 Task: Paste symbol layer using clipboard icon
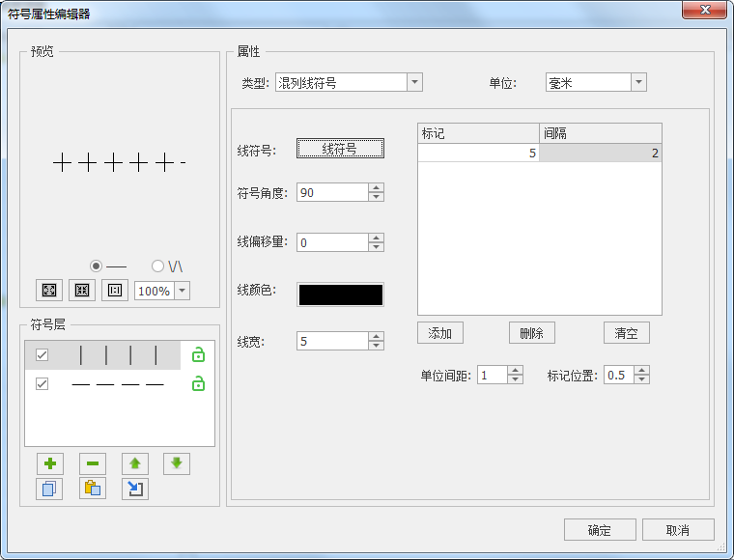coord(93,489)
